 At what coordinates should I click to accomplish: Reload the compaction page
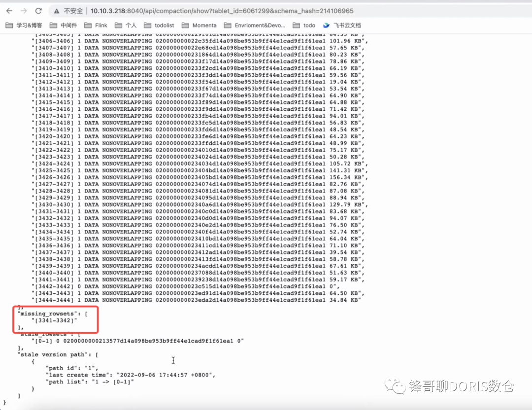tap(38, 11)
